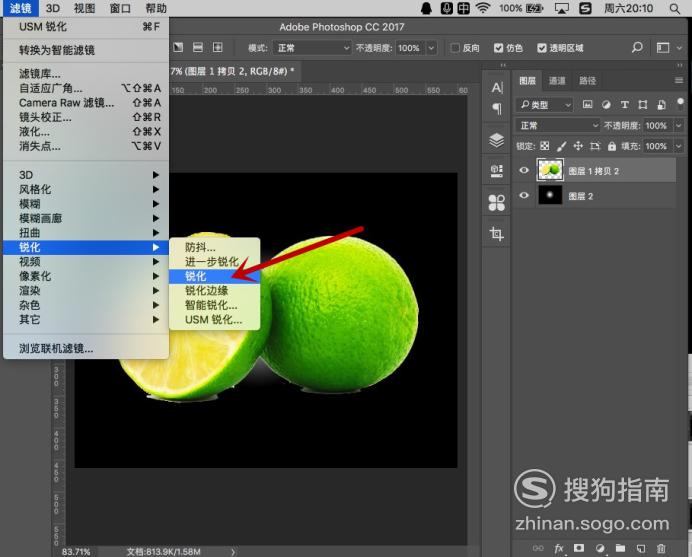
Task: Toggle the 透明区域 checkbox
Action: pyautogui.click(x=542, y=48)
